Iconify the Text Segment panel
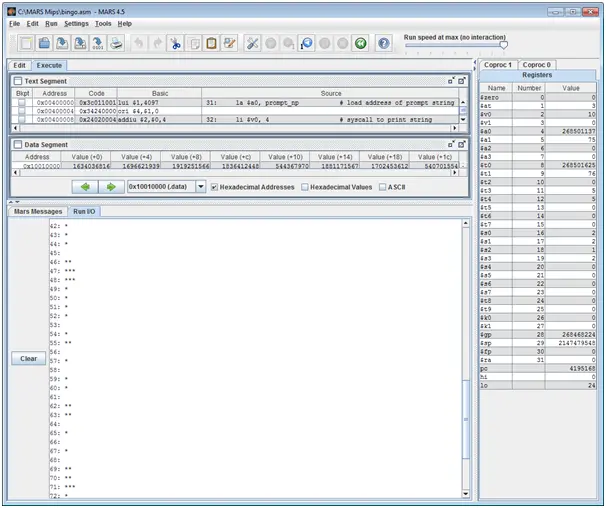This screenshot has width=606, height=508. click(x=451, y=81)
